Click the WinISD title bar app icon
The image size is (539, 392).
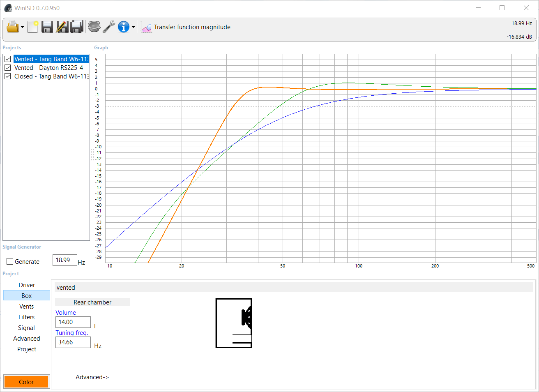tap(8, 8)
